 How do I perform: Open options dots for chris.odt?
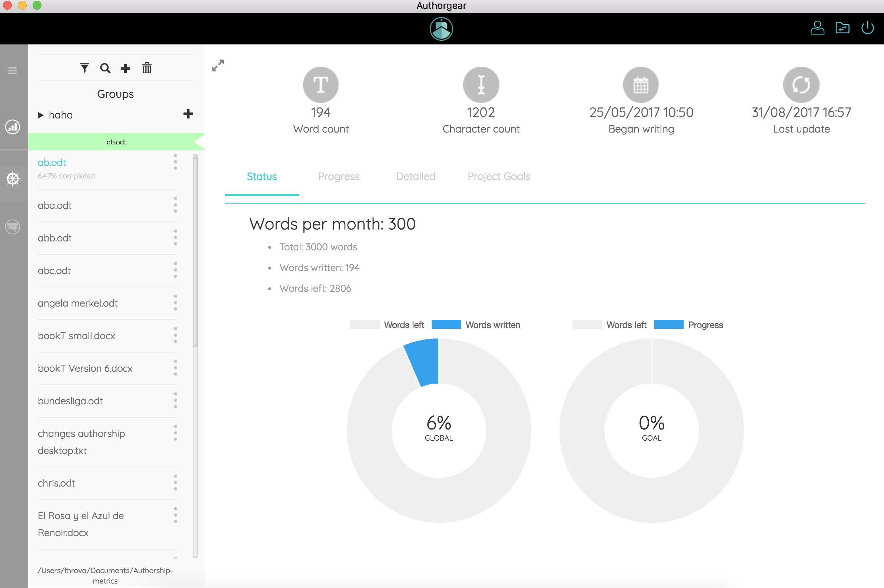(x=175, y=482)
